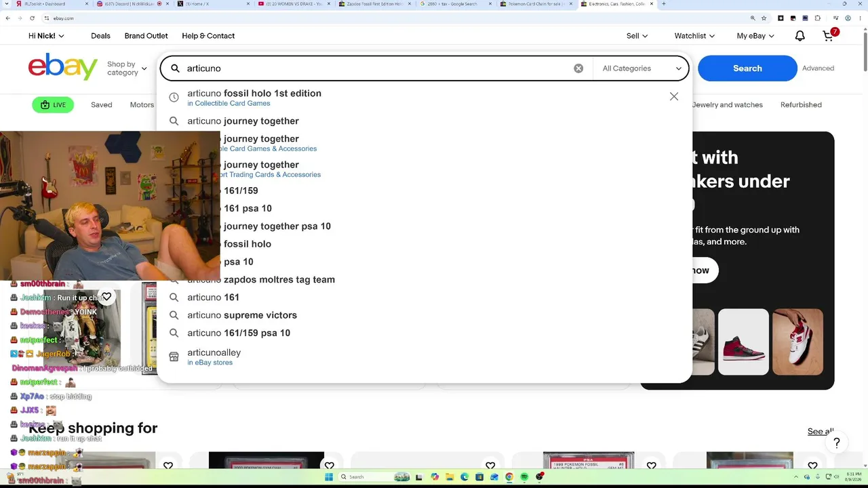Open the Jewelry and watches category
The image size is (868, 488).
pyautogui.click(x=728, y=105)
